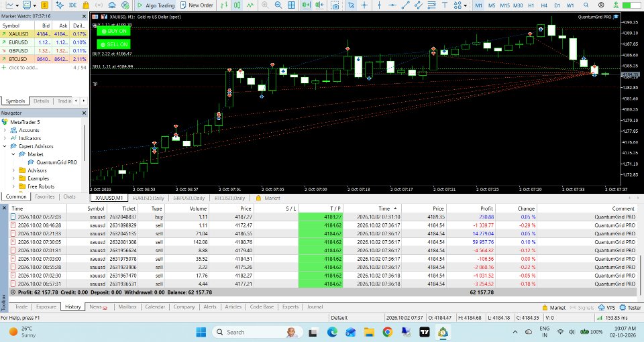
Task: Insert Fibonacci retracement lines tool
Action: [431, 5]
